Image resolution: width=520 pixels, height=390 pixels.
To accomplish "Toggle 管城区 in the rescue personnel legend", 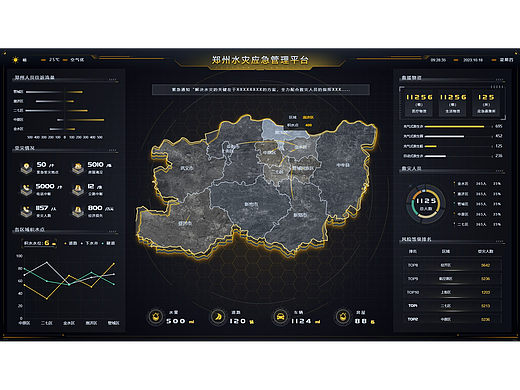I will [x=461, y=204].
